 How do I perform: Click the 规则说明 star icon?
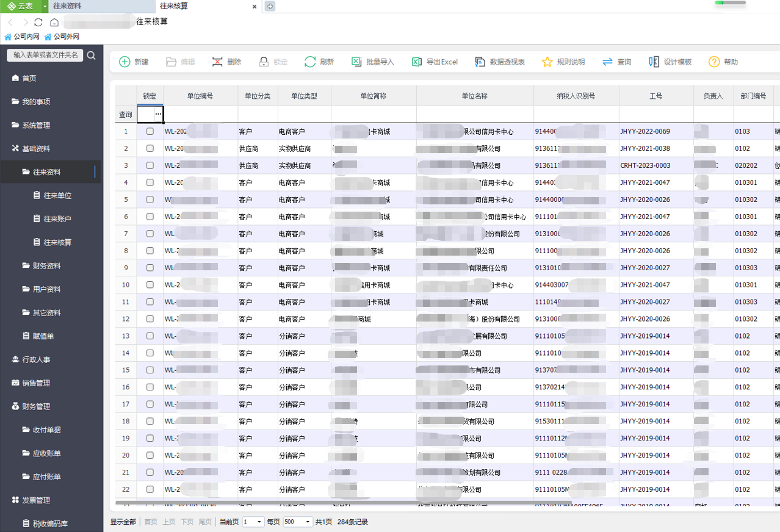[547, 62]
